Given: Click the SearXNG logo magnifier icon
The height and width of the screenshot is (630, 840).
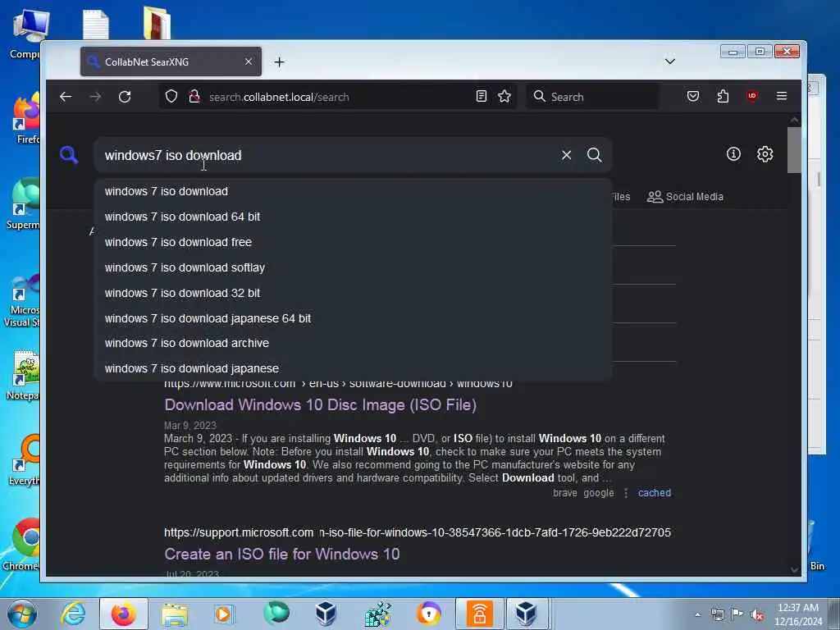Looking at the screenshot, I should point(69,155).
